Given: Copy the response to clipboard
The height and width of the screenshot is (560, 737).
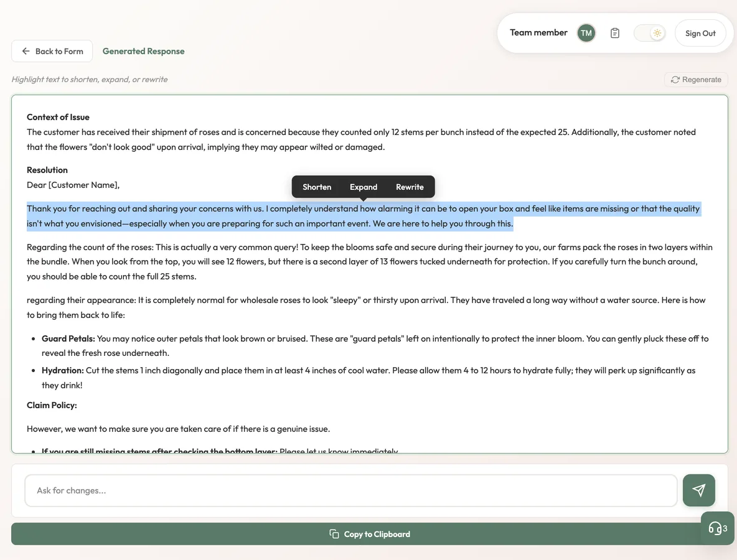Looking at the screenshot, I should click(370, 534).
